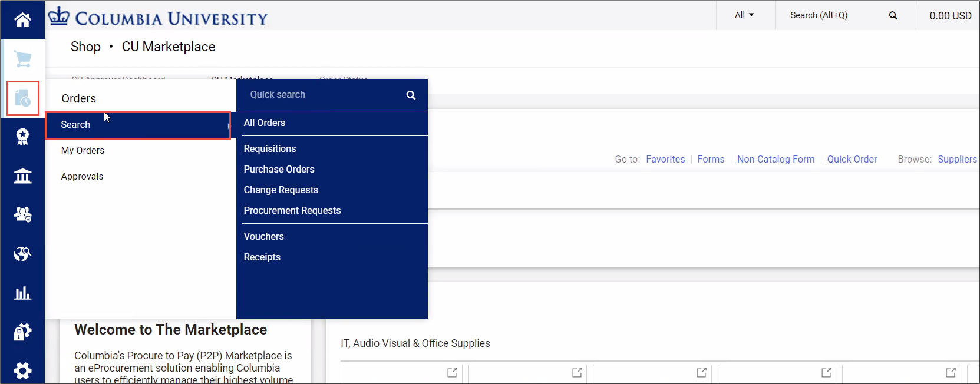Click the CU Marketplace breadcrumb text

169,47
